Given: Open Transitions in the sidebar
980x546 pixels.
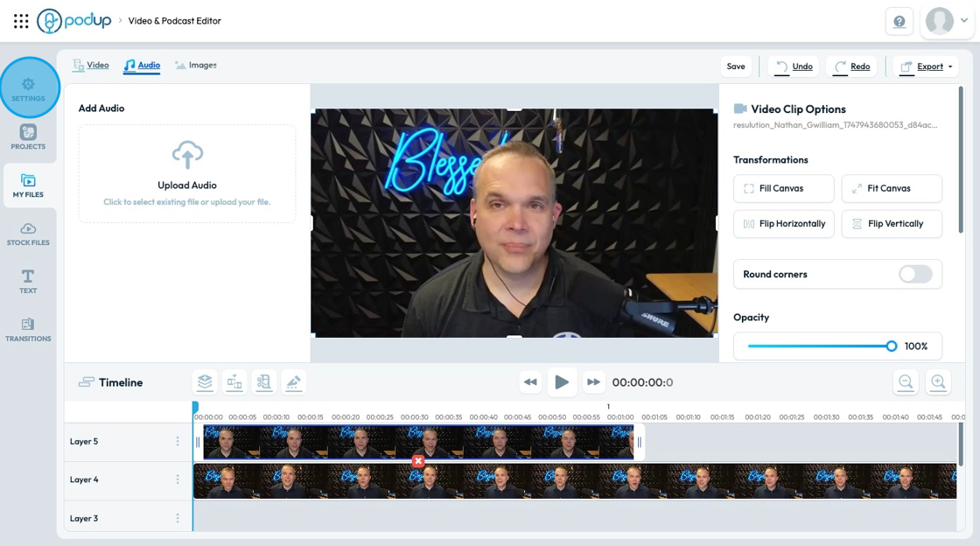Looking at the screenshot, I should [x=28, y=329].
